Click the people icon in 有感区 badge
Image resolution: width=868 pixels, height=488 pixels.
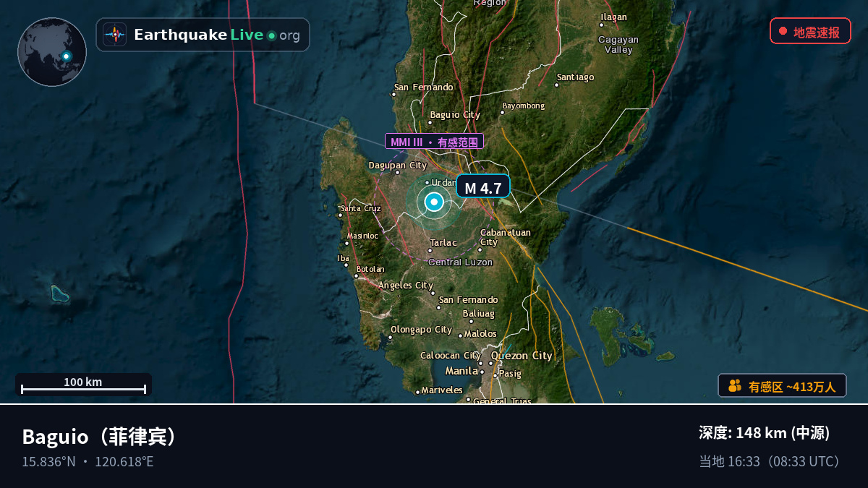735,386
